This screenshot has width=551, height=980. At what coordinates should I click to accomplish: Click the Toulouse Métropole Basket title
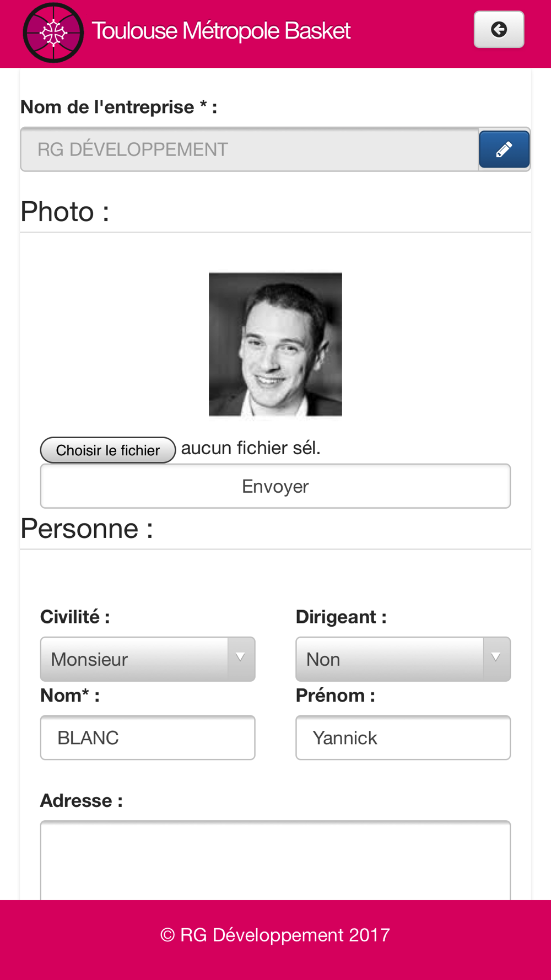(221, 31)
